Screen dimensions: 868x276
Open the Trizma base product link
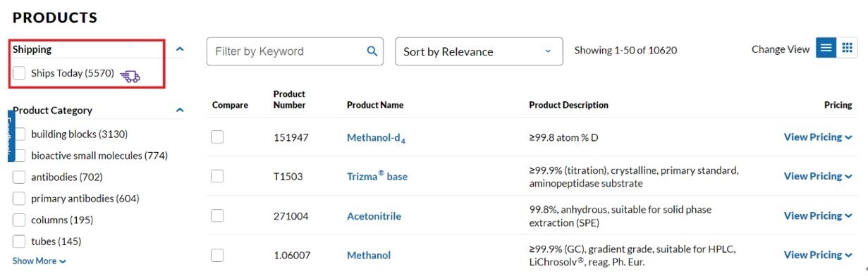pos(377,176)
